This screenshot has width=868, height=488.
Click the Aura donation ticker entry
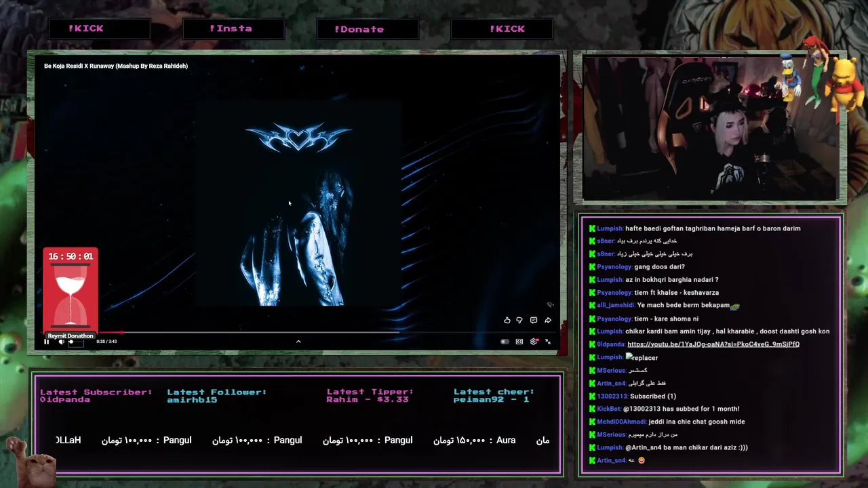475,441
